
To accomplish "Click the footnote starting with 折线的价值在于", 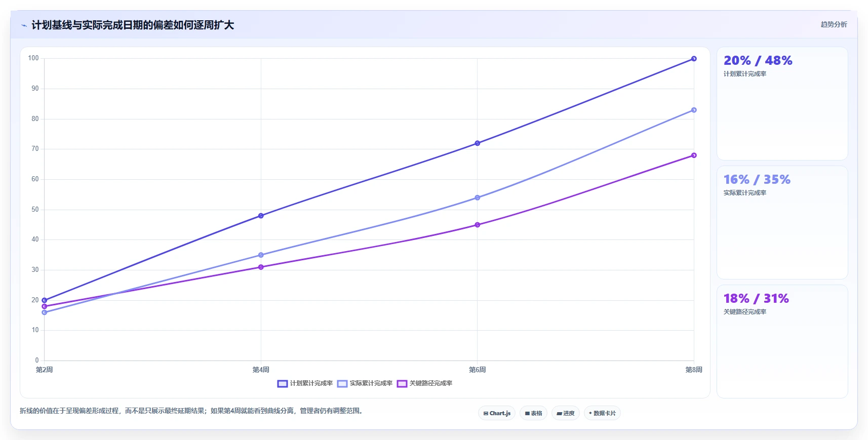I will click(x=191, y=411).
